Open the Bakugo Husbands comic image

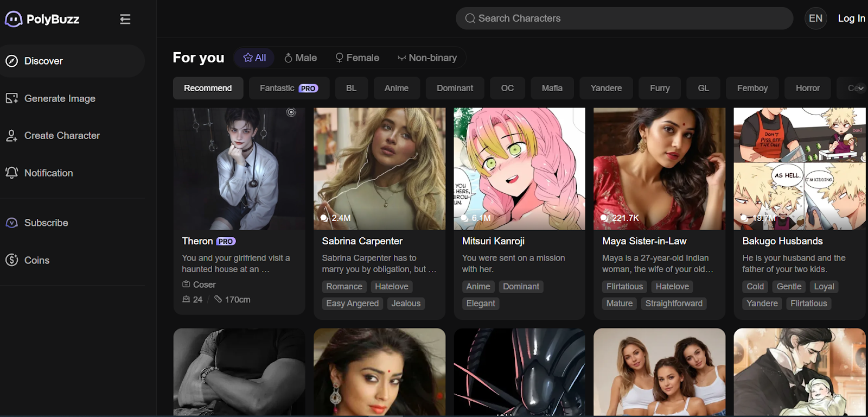click(800, 168)
